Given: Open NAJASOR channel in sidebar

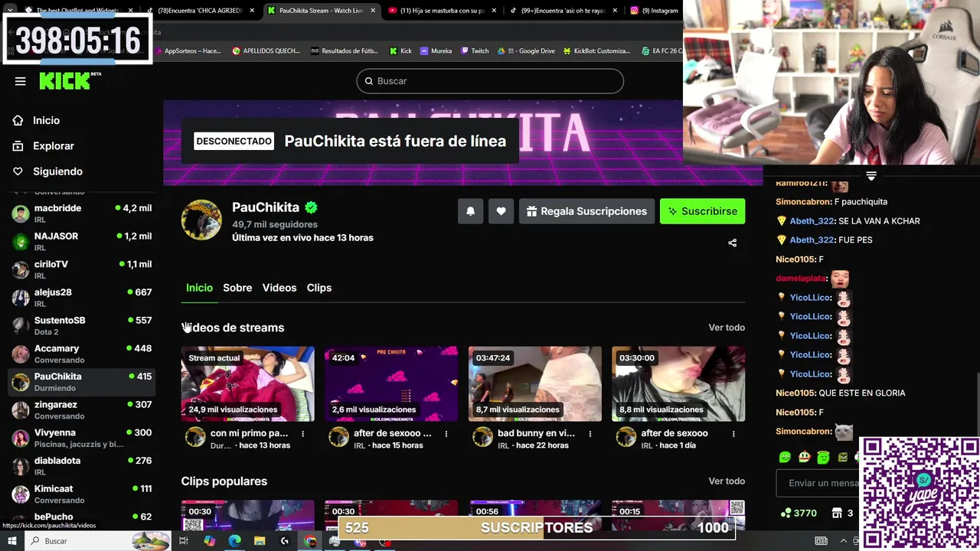Looking at the screenshot, I should 81,242.
